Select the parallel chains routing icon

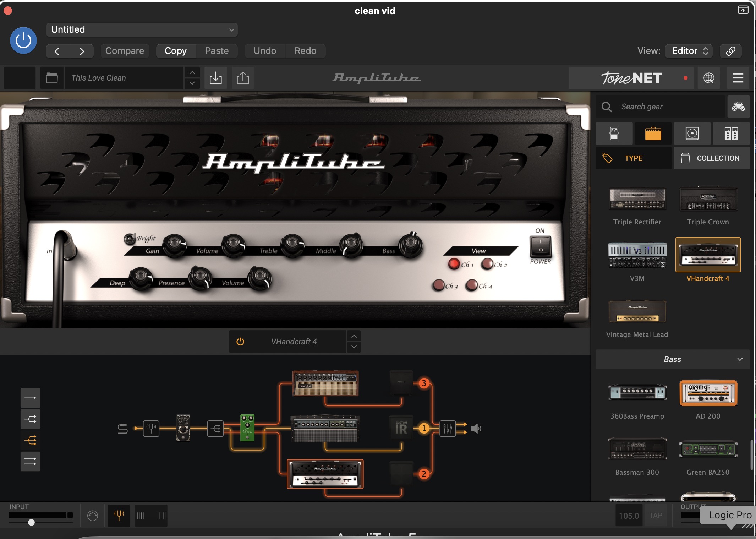point(30,462)
